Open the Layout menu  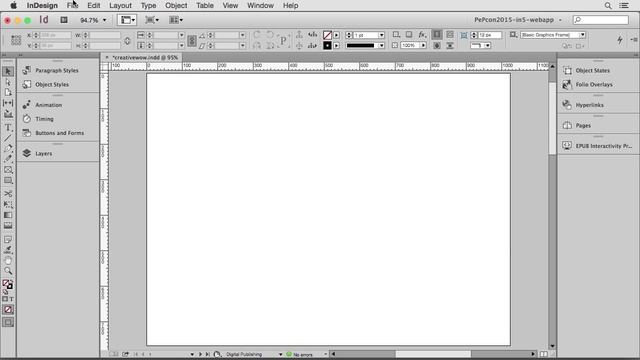click(x=120, y=6)
